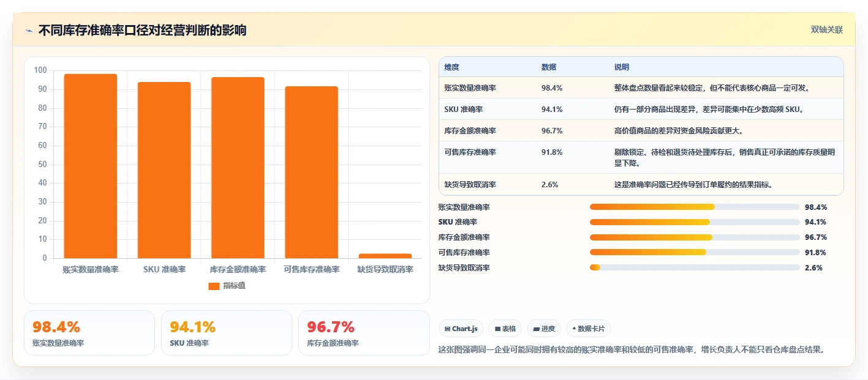
Task: Click the title 不同库存准确率口径对经营判断的影响
Action: pos(142,30)
